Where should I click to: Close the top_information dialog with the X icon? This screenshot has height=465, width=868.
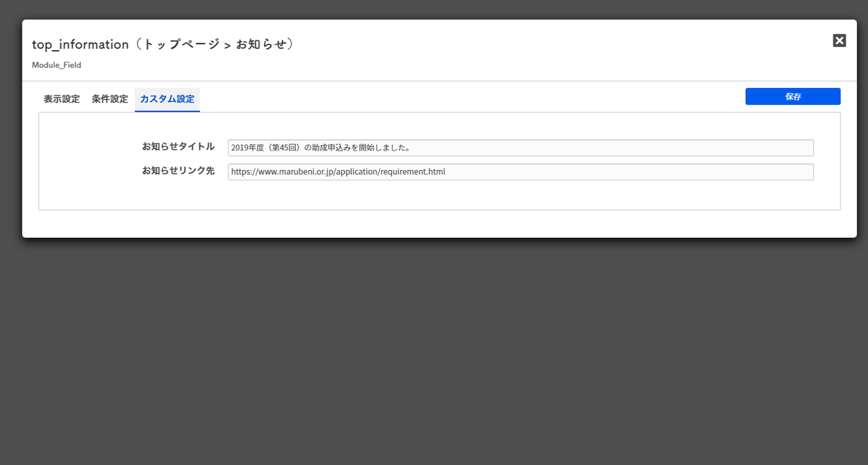(x=839, y=41)
